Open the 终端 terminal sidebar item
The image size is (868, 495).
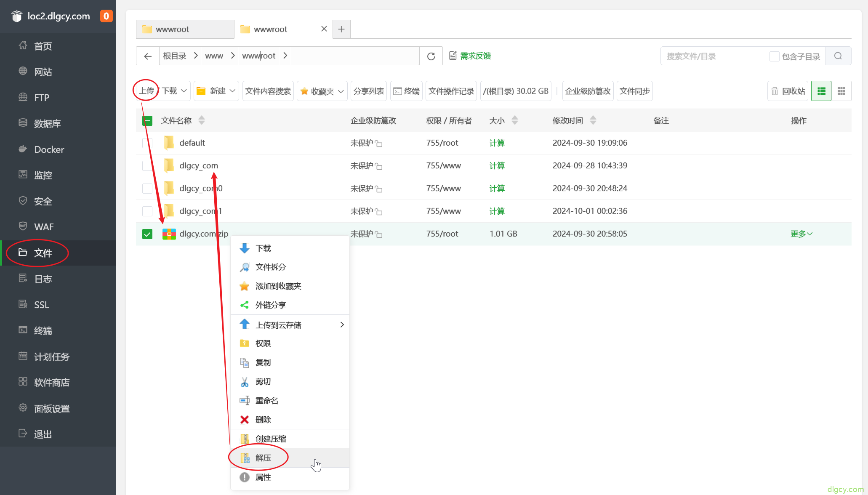(58, 330)
